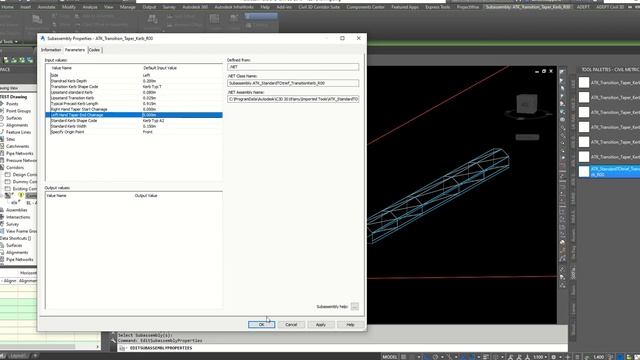The height and width of the screenshot is (360, 640).
Task: Switch to the Parameters tab
Action: point(75,50)
